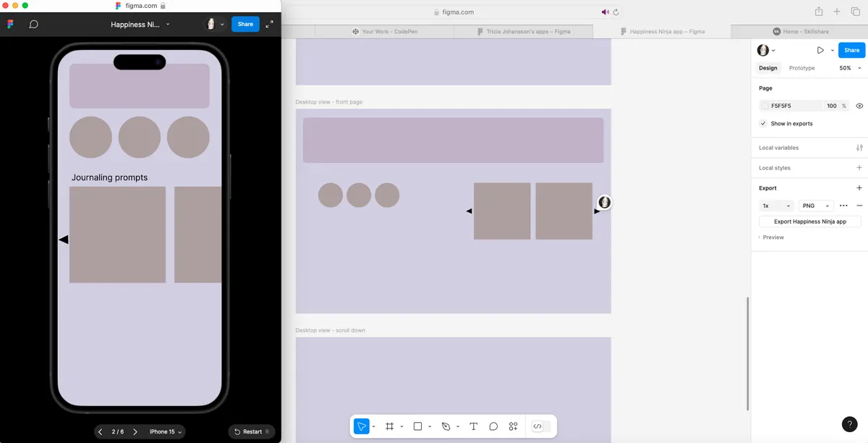Image resolution: width=868 pixels, height=443 pixels.
Task: Switch to the Prototype tab
Action: (801, 68)
